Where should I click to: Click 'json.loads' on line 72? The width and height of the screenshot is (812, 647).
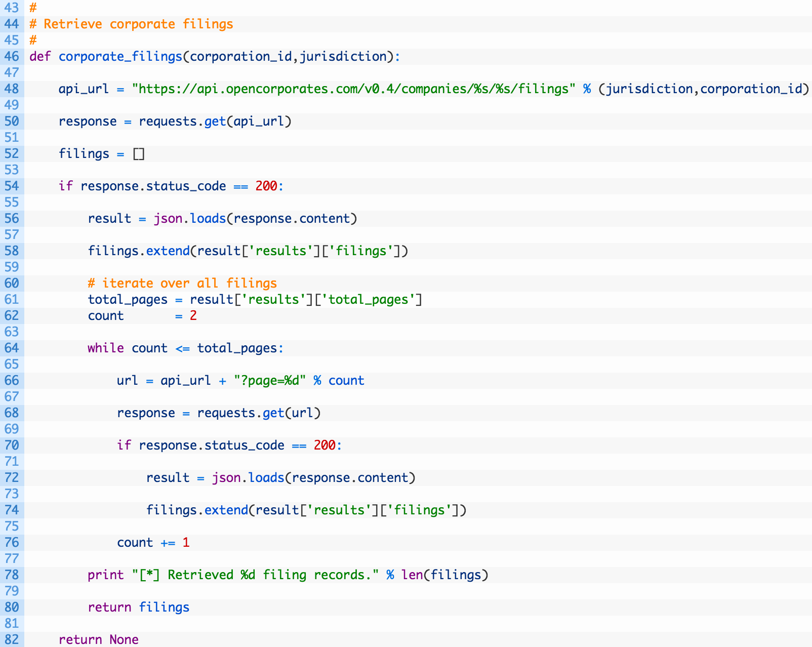pos(248,477)
